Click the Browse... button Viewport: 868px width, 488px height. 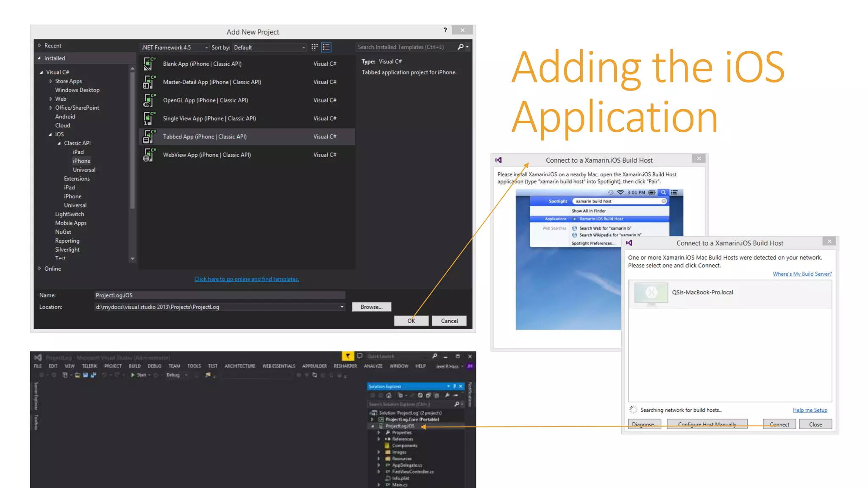coord(372,307)
